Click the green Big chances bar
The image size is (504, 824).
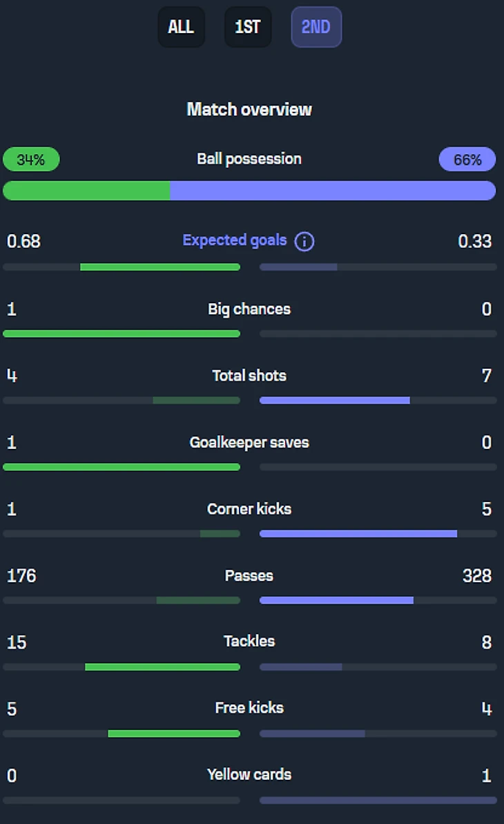122,334
